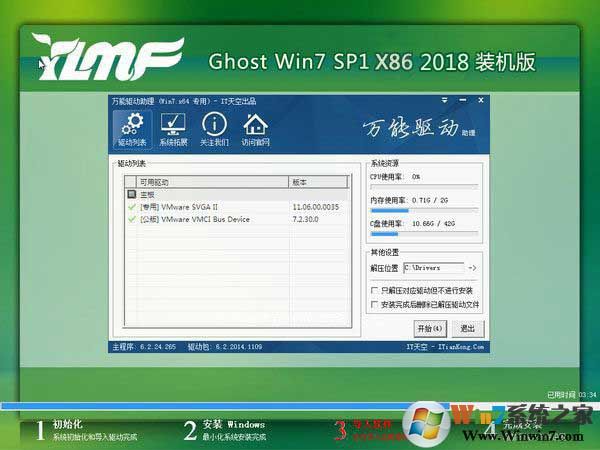Click the 已用时间 03:34 elapsed timer
The height and width of the screenshot is (450, 600).
(572, 395)
